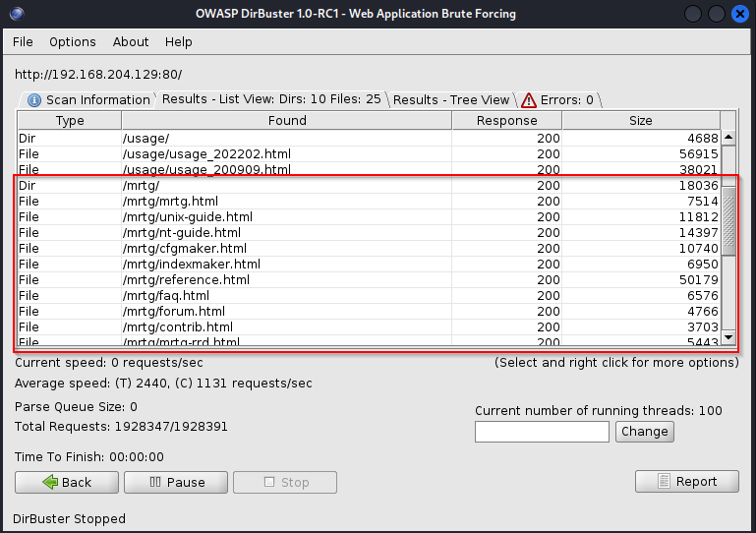Viewport: 756px width, 533px height.
Task: Click the Total Requests 1928347/1928391 text
Action: click(x=121, y=427)
